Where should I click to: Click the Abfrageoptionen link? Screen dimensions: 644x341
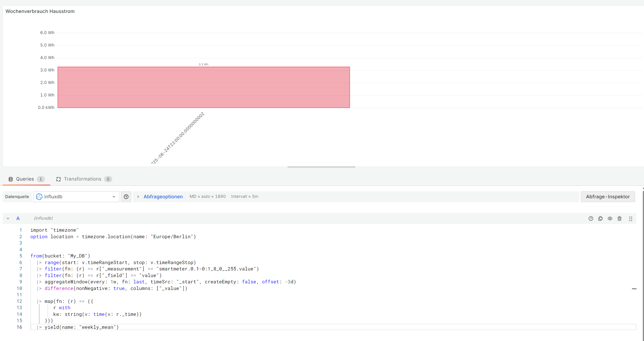pyautogui.click(x=163, y=197)
